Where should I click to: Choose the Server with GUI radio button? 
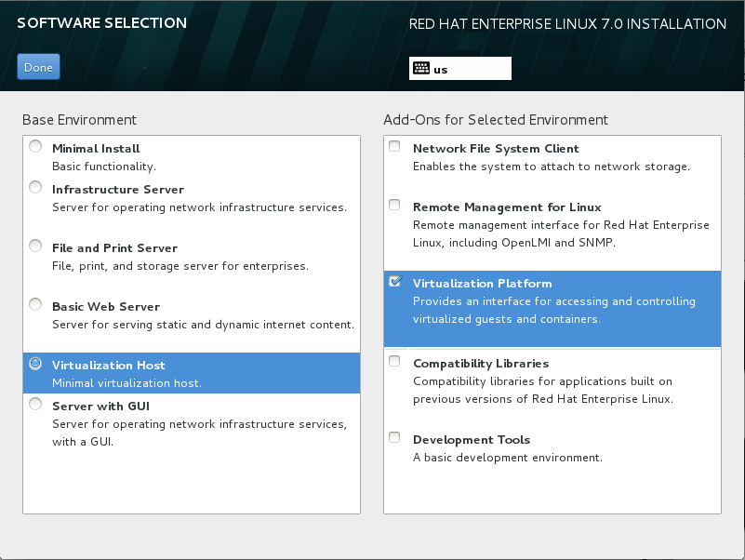35,405
